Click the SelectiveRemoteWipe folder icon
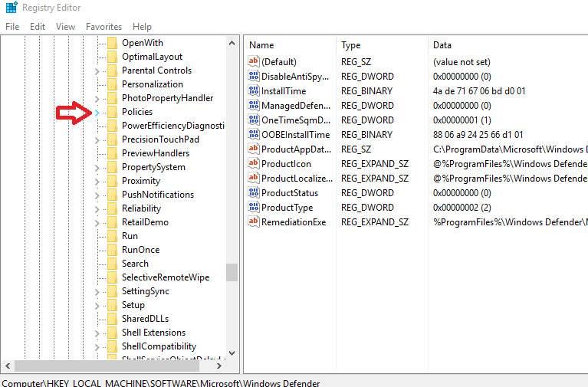 (x=112, y=277)
